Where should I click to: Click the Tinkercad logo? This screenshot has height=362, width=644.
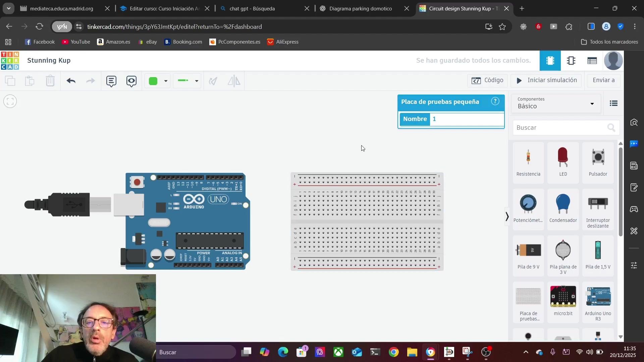tap(10, 61)
